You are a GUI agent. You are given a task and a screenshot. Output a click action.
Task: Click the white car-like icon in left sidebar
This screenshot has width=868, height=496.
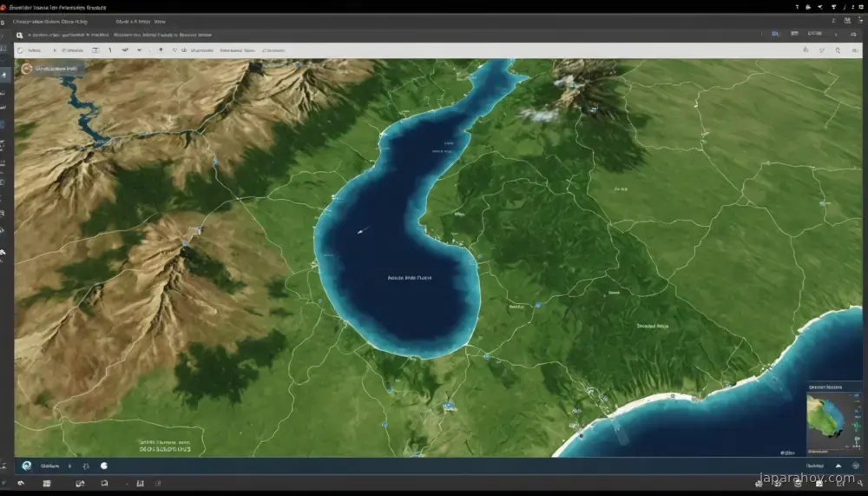click(x=3, y=252)
